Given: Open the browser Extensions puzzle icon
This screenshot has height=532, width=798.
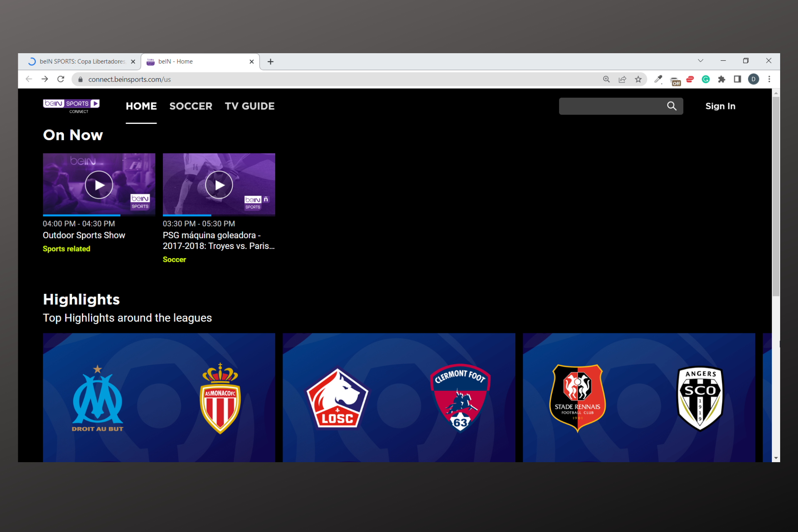Looking at the screenshot, I should 722,79.
